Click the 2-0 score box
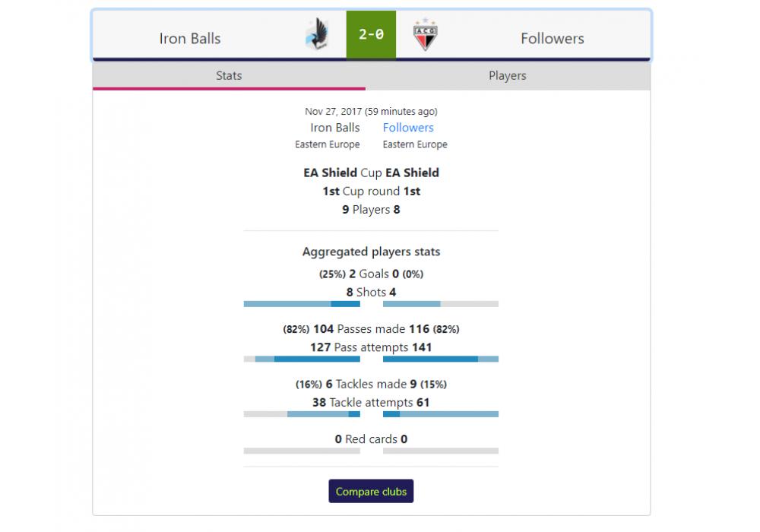This screenshot has width=760, height=532. coord(371,35)
